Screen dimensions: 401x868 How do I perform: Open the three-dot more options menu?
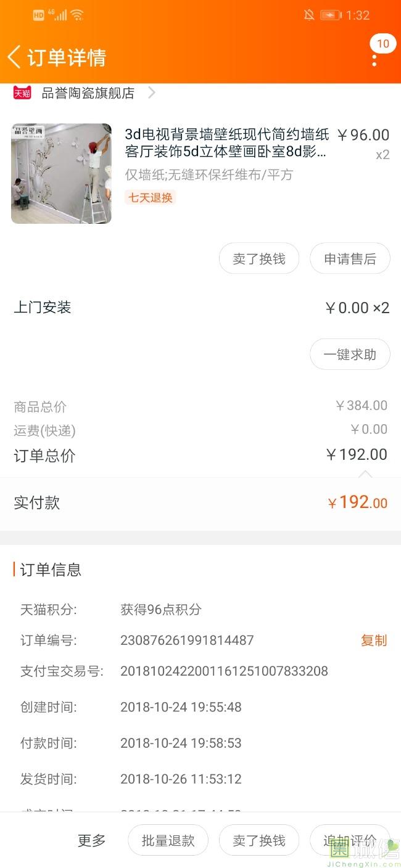(x=374, y=60)
